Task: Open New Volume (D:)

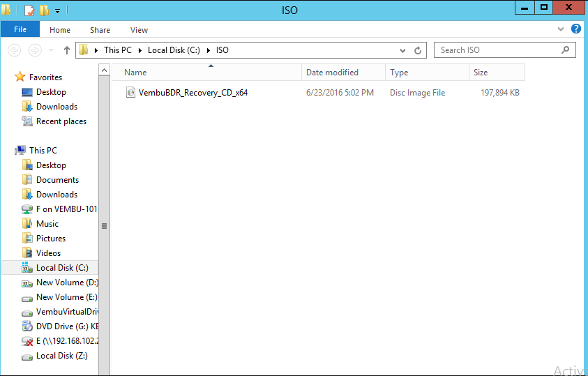Action: [67, 283]
